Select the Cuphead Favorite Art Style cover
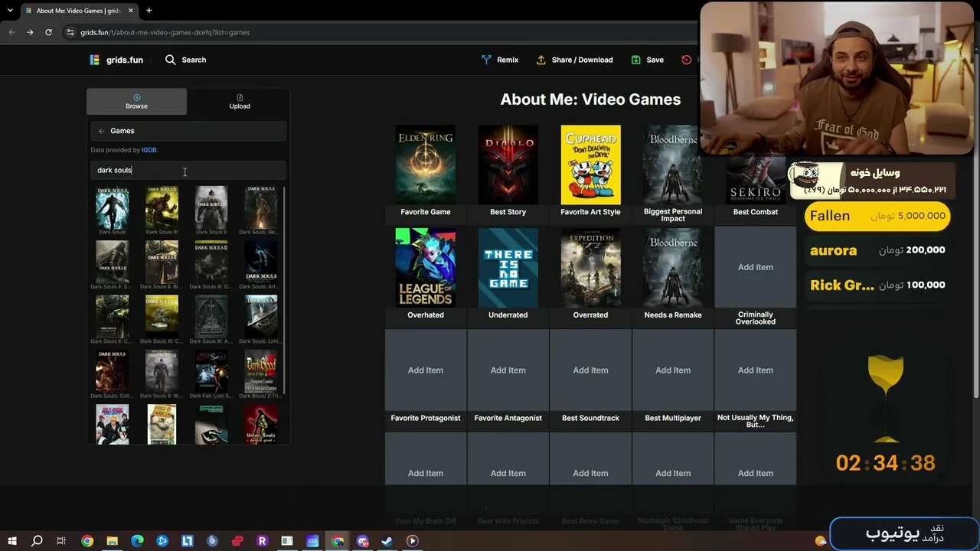This screenshot has height=551, width=980. point(590,165)
